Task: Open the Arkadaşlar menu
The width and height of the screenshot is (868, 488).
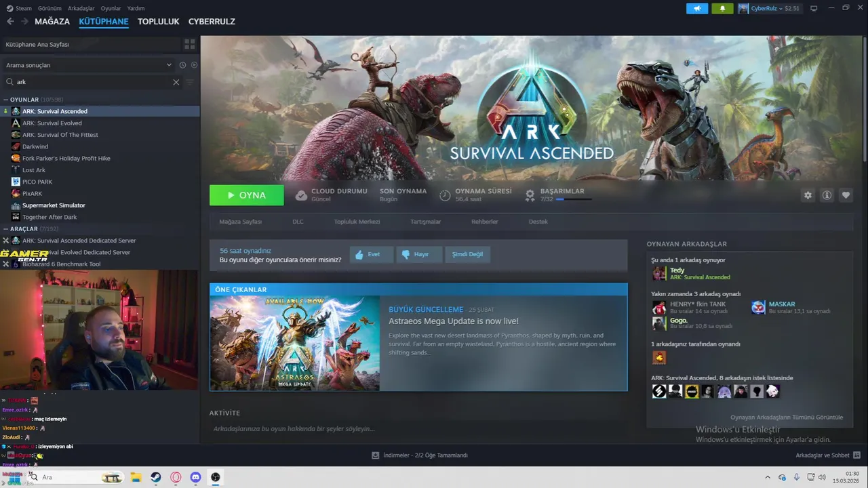Action: click(x=81, y=8)
